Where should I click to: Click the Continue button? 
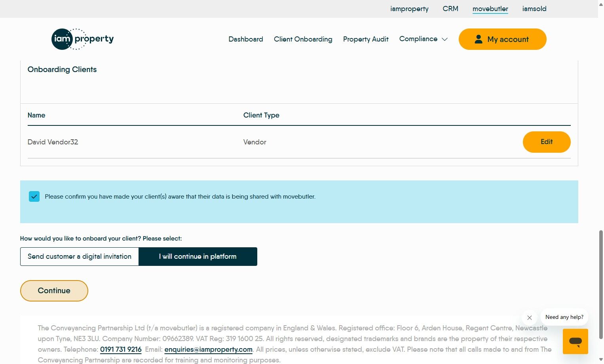pyautogui.click(x=54, y=291)
